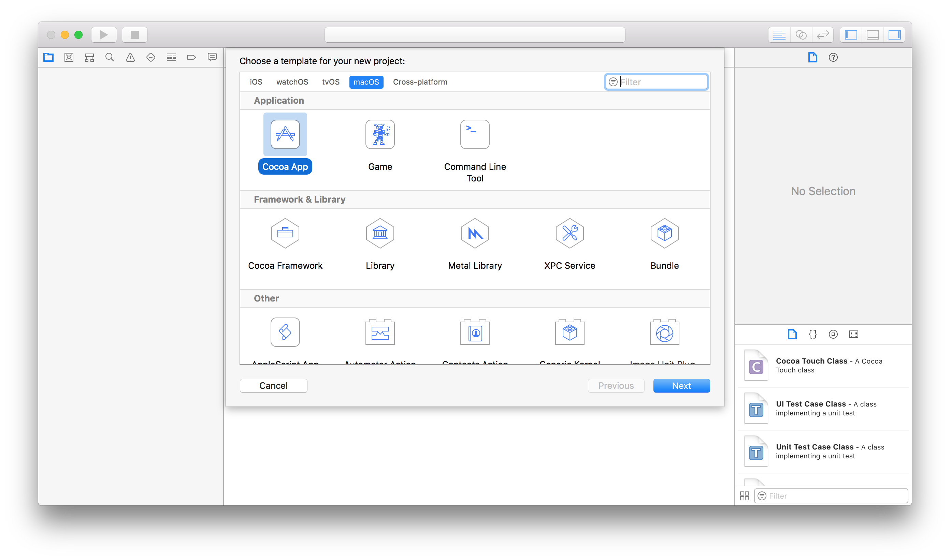Click the template Filter search field
Image resolution: width=950 pixels, height=560 pixels.
(x=656, y=82)
